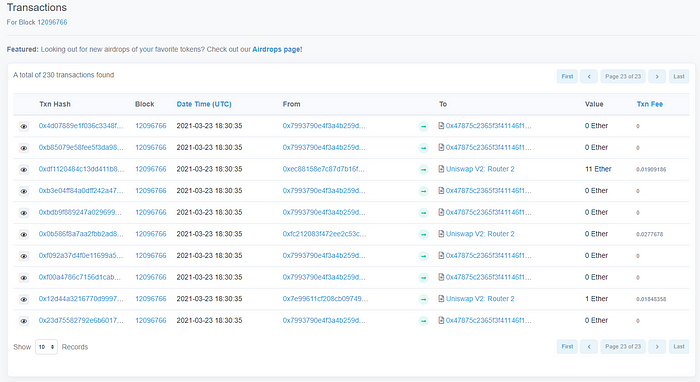Jump to First page at bottom
The height and width of the screenshot is (382, 700).
click(567, 347)
